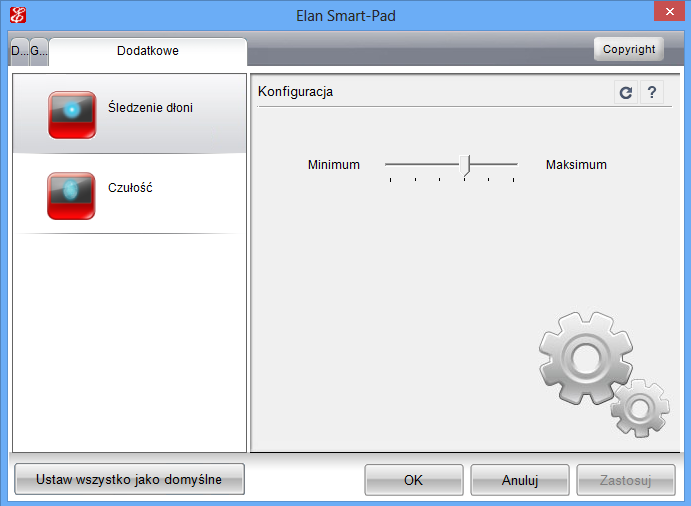Screen dimensions: 691x506
Task: Click the Elan logo in title bar
Action: pyautogui.click(x=18, y=15)
